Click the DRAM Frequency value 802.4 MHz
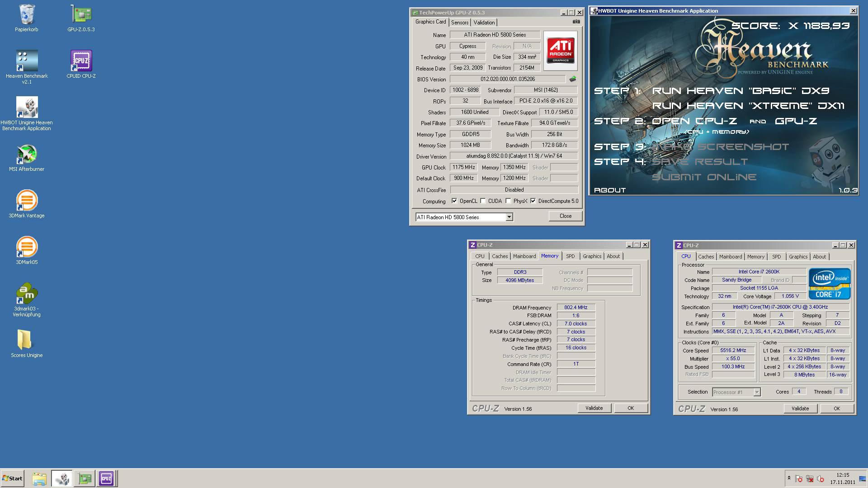Image resolution: width=868 pixels, height=488 pixels. (x=576, y=308)
